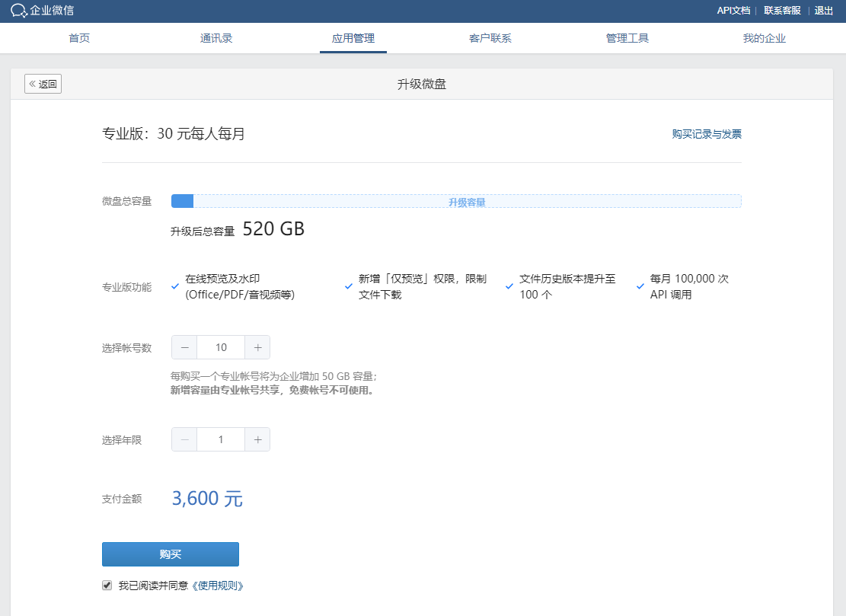Click the checkmark icon beside 文件历史版本提升至
Viewport: 846px width, 616px height.
(509, 286)
